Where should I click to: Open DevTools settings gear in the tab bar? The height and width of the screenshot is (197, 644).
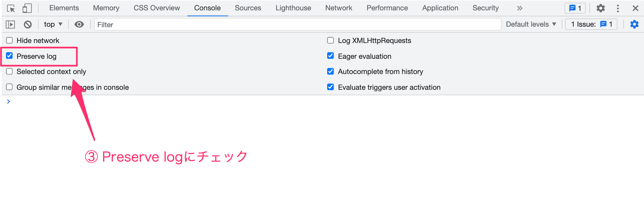pos(600,8)
